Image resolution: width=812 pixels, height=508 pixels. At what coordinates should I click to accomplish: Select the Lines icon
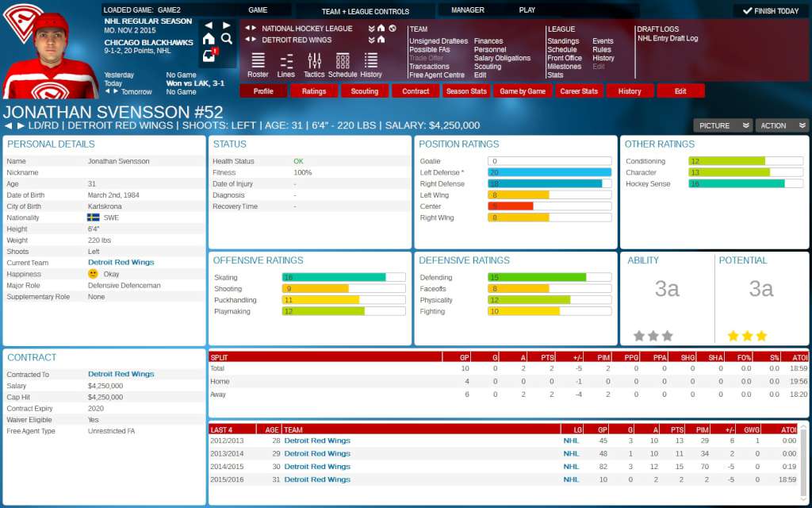[x=287, y=60]
